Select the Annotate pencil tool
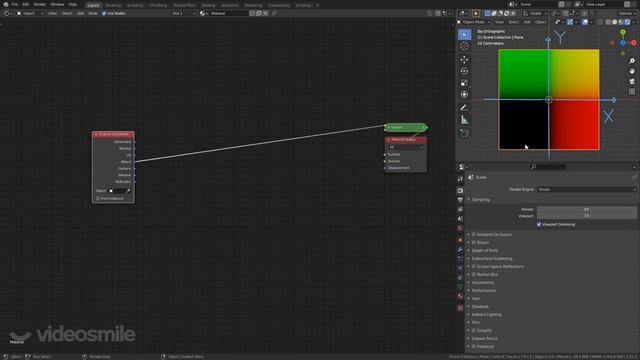 (464, 108)
